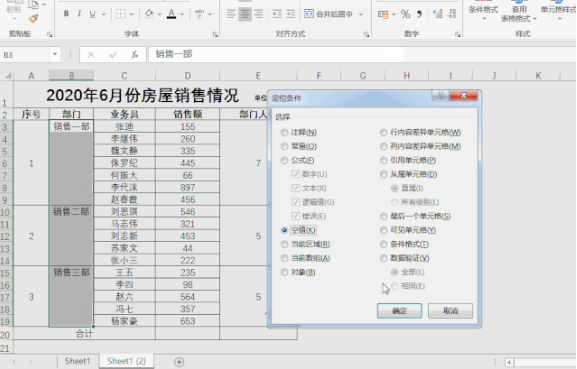Viewport: 577px width, 369px height.
Task: Click 取消 button in dialog
Action: (x=450, y=311)
